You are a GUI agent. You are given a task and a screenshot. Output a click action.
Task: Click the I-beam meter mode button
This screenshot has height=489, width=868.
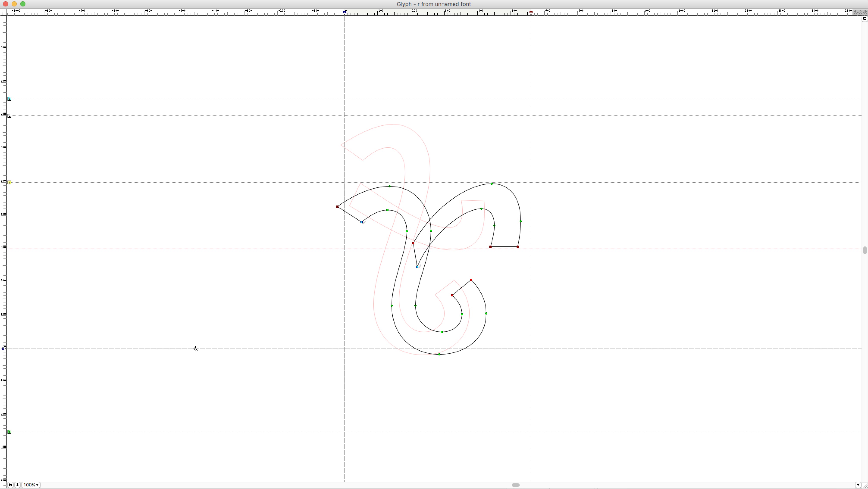point(17,485)
